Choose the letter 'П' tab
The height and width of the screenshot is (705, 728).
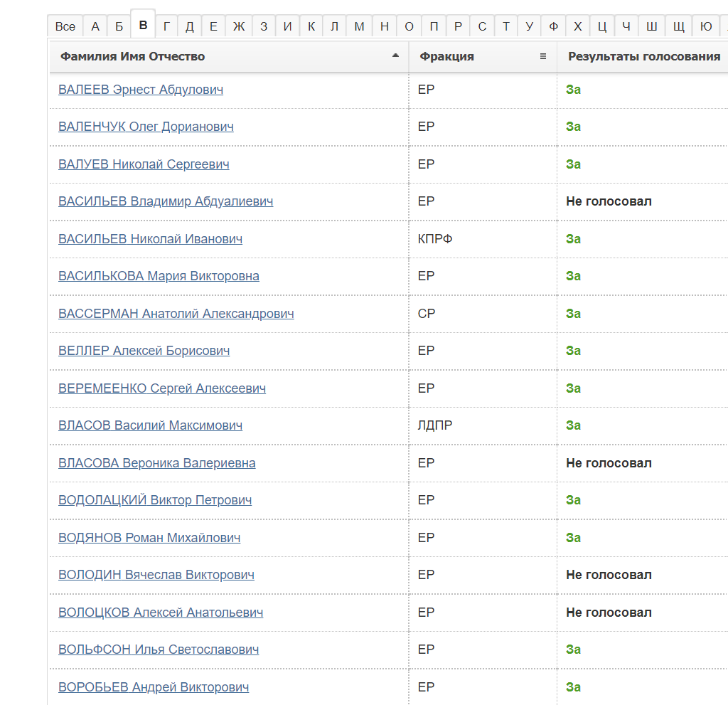[434, 27]
